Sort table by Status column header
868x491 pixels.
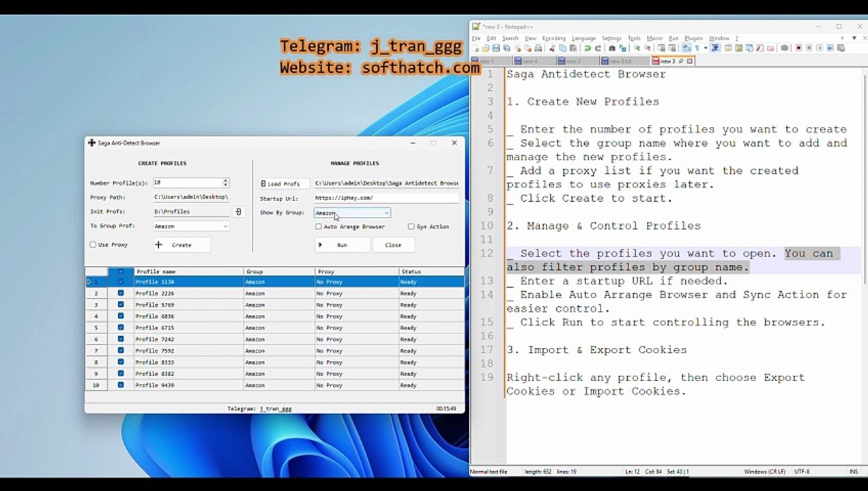[x=431, y=271]
